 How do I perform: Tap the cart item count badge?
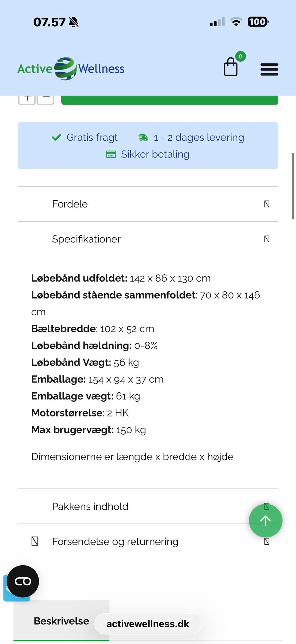tap(240, 56)
